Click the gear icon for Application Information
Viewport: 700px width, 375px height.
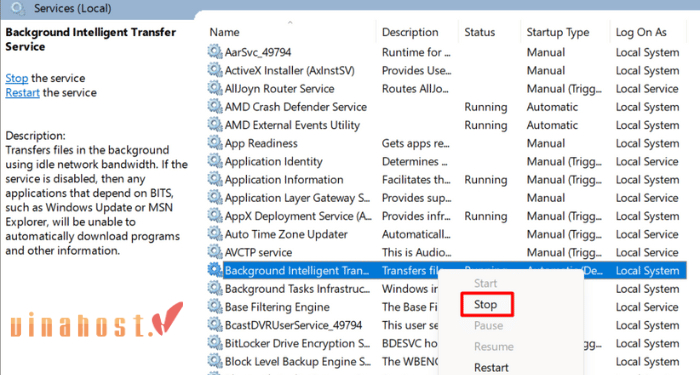click(x=215, y=179)
